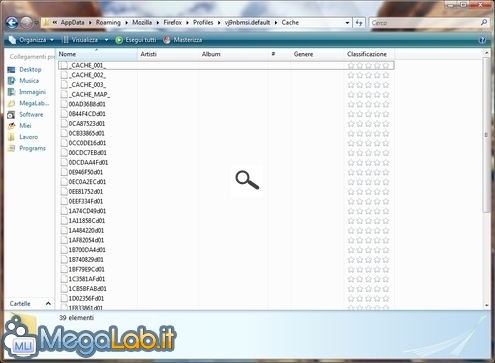This screenshot has width=495, height=363.
Task: Click file icon of 0E946F50d01
Action: (64, 172)
